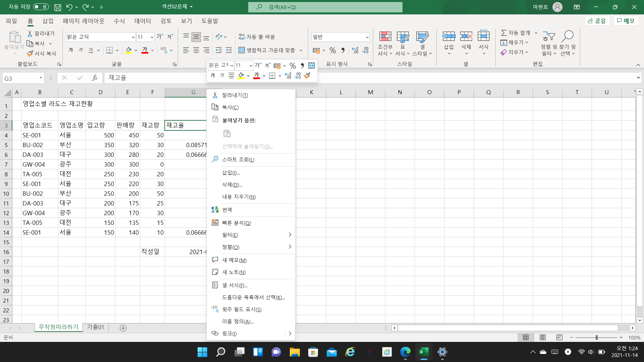The width and height of the screenshot is (644, 362).
Task: Click the Conditional Formatting (조건부 서식) icon
Action: coord(385,37)
